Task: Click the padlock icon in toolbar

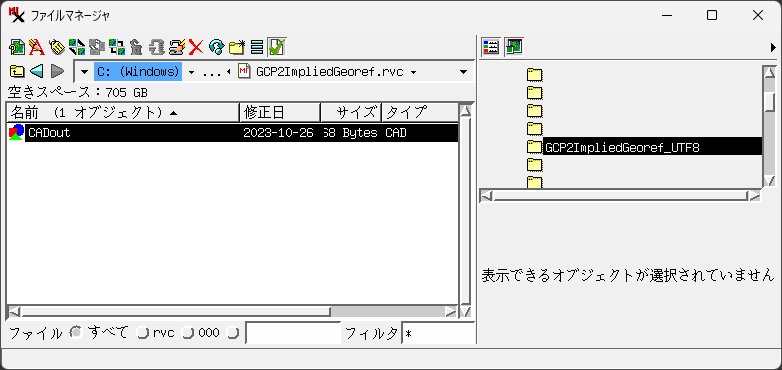Action: point(136,47)
